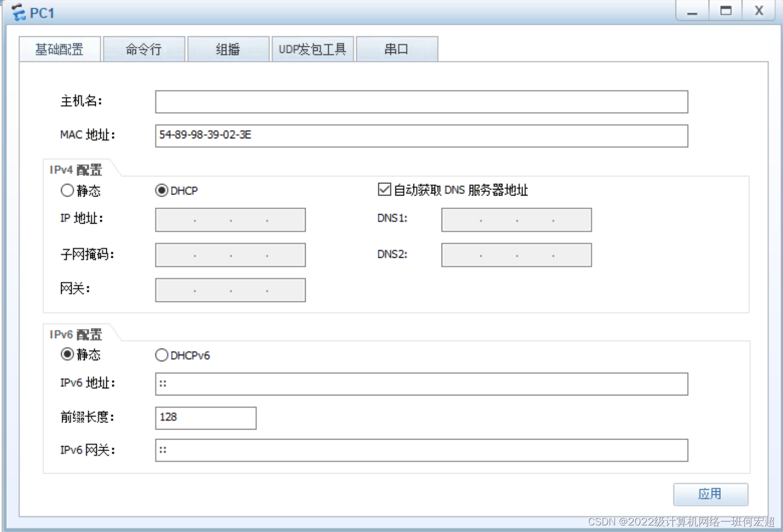This screenshot has width=783, height=532.
Task: Click the 前缀长度 field showing 128
Action: (205, 418)
